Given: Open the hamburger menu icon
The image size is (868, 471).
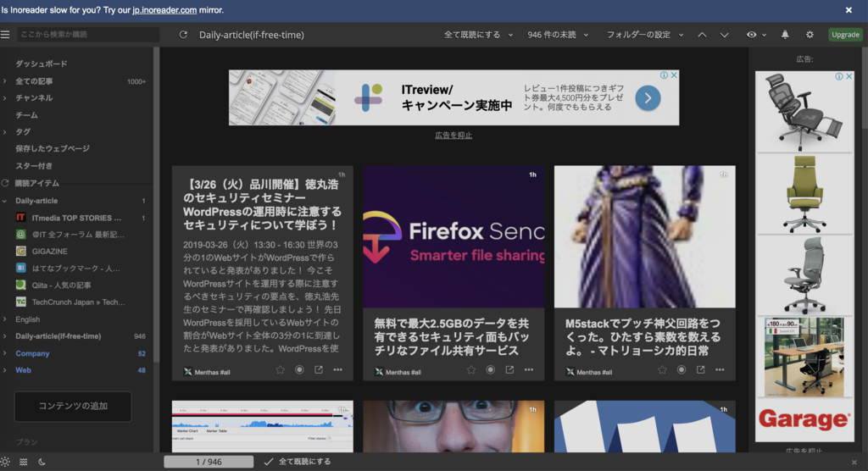Looking at the screenshot, I should [x=6, y=35].
